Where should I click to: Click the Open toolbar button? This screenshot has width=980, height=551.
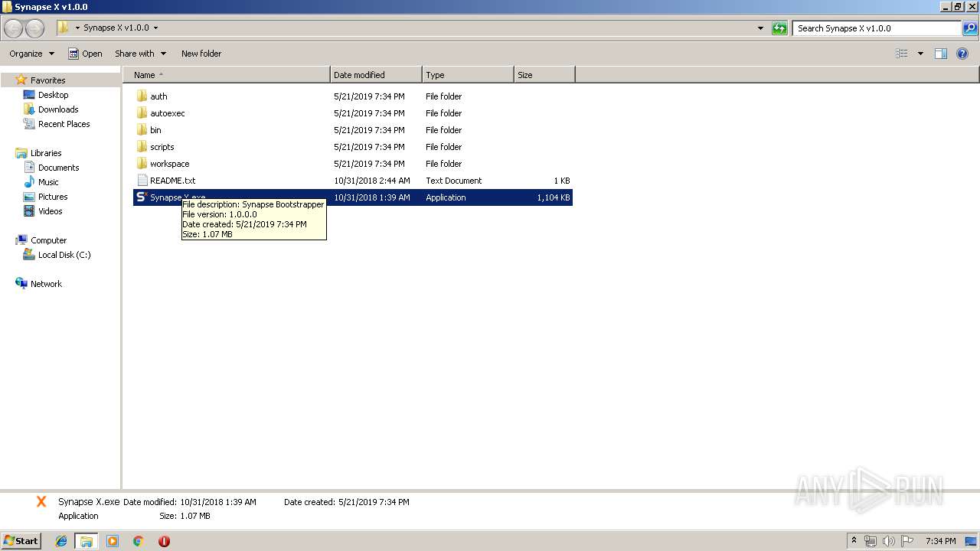pos(85,54)
